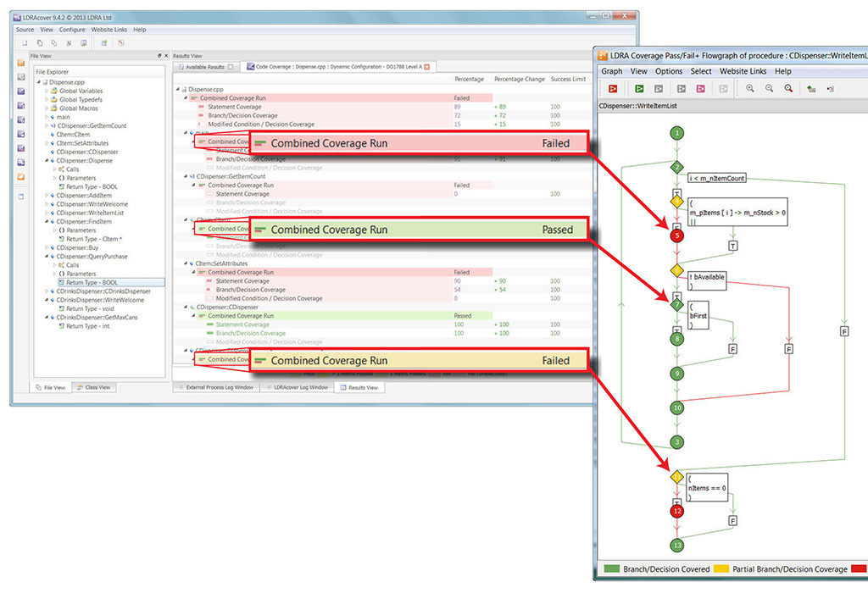The image size is (868, 593).
Task: Click the green upward arrow icon in Flowgraph toolbar
Action: point(811,88)
